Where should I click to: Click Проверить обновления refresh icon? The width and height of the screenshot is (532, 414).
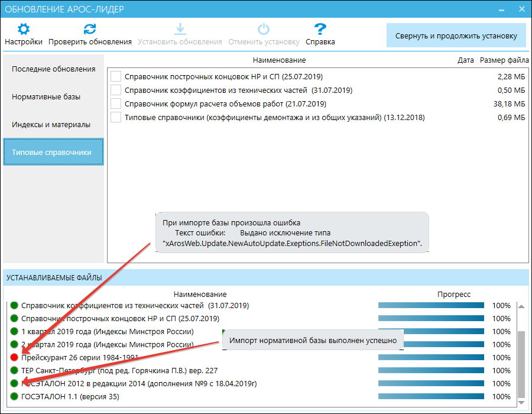click(90, 29)
